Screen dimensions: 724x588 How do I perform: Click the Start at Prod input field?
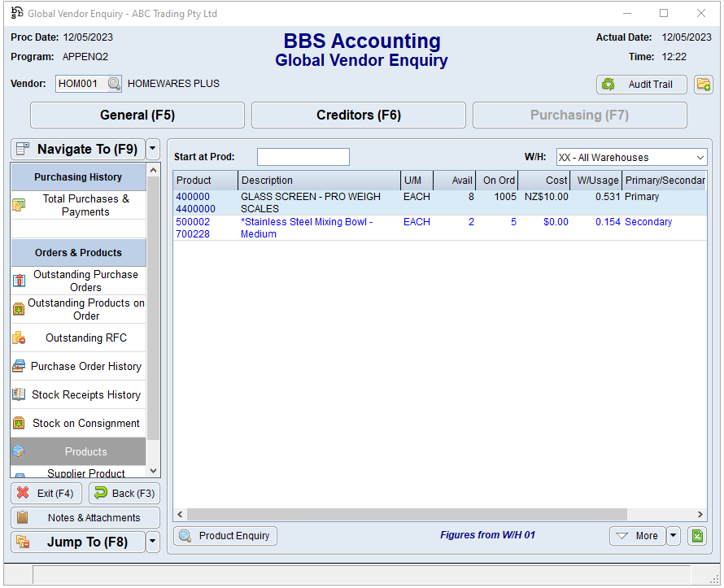[x=303, y=157]
